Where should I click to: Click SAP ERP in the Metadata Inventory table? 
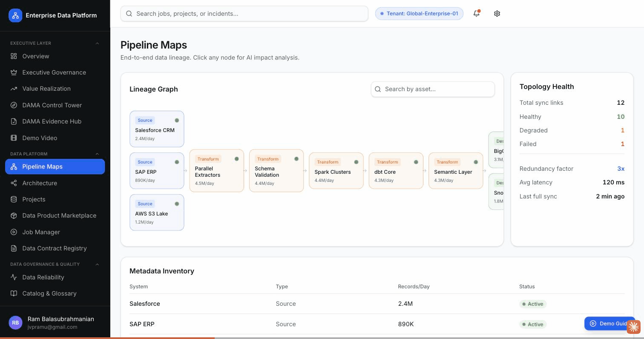[x=142, y=324]
